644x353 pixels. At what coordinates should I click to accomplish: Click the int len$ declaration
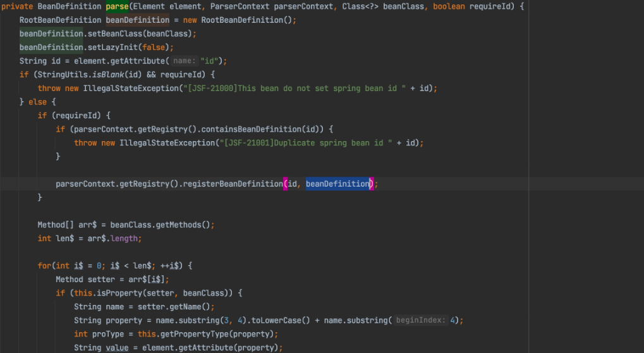[x=56, y=238]
